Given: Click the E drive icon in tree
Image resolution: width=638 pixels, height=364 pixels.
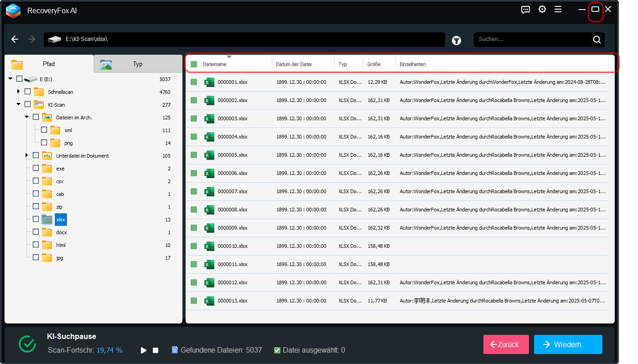Looking at the screenshot, I should [x=31, y=79].
